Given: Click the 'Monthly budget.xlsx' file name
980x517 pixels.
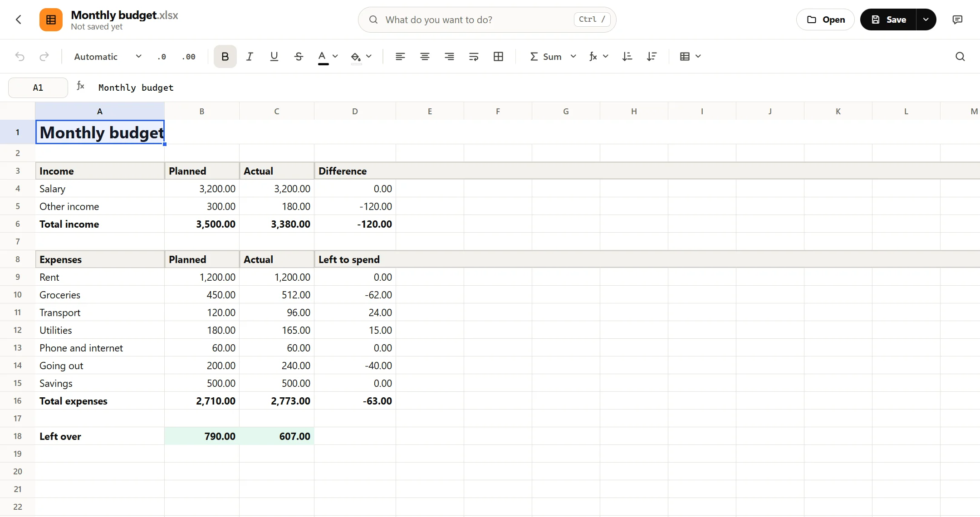Looking at the screenshot, I should point(124,15).
